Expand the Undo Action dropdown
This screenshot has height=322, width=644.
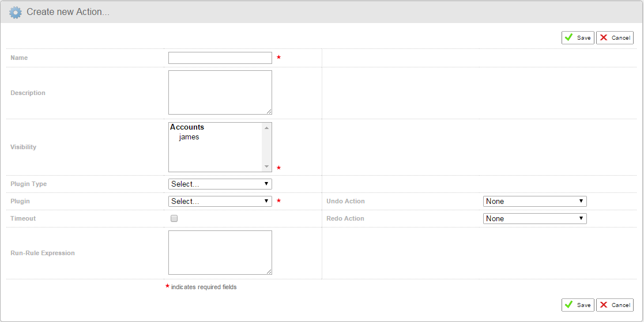click(x=534, y=202)
